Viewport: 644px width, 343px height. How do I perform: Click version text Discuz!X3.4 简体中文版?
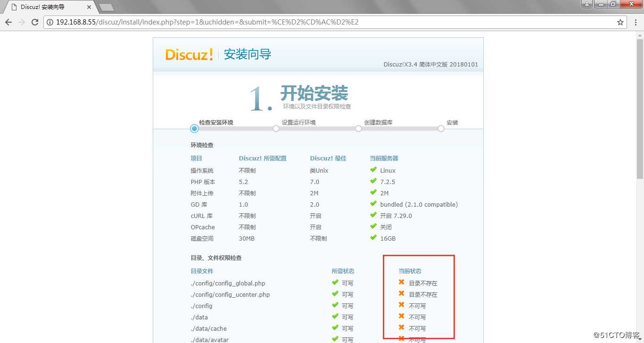click(430, 65)
